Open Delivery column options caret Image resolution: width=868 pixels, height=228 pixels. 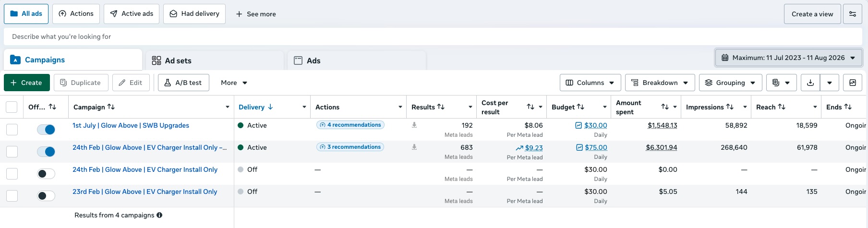pyautogui.click(x=304, y=107)
